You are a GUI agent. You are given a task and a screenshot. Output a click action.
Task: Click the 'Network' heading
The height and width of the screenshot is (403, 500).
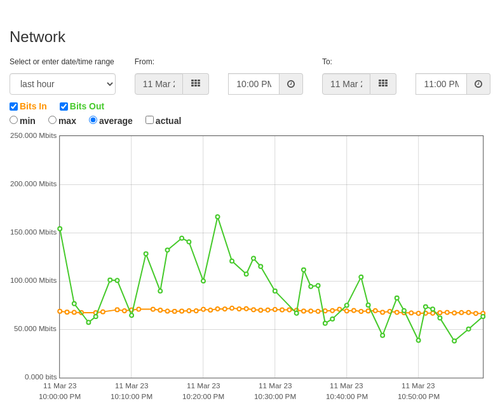37,37
